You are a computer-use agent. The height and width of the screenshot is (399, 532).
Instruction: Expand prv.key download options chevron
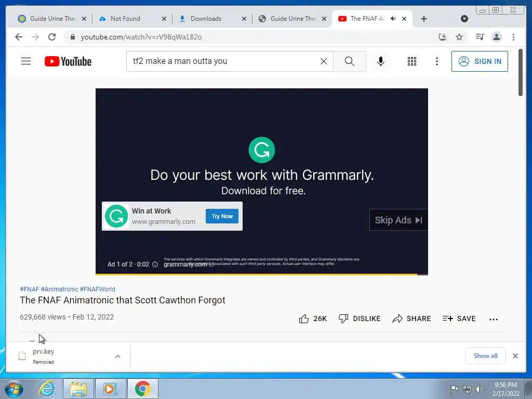click(x=118, y=356)
